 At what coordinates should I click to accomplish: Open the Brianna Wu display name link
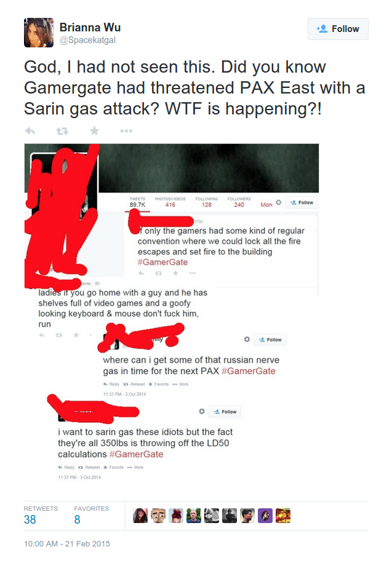click(90, 27)
